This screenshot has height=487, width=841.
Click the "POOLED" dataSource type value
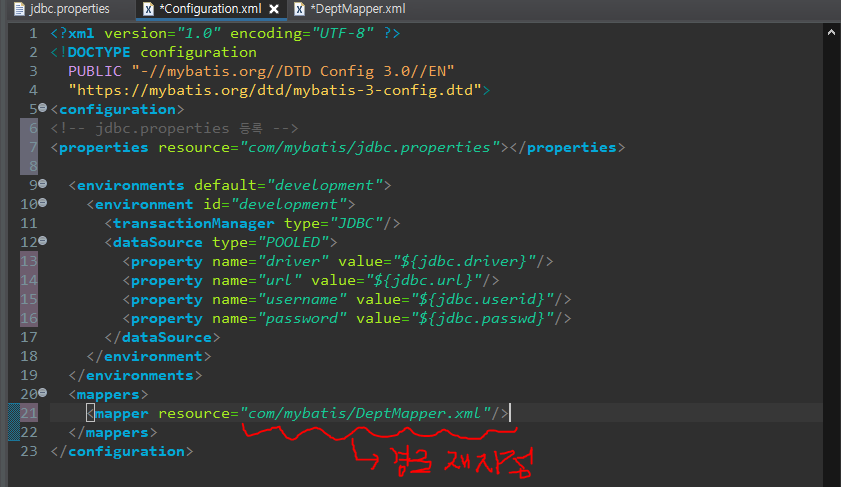click(293, 242)
